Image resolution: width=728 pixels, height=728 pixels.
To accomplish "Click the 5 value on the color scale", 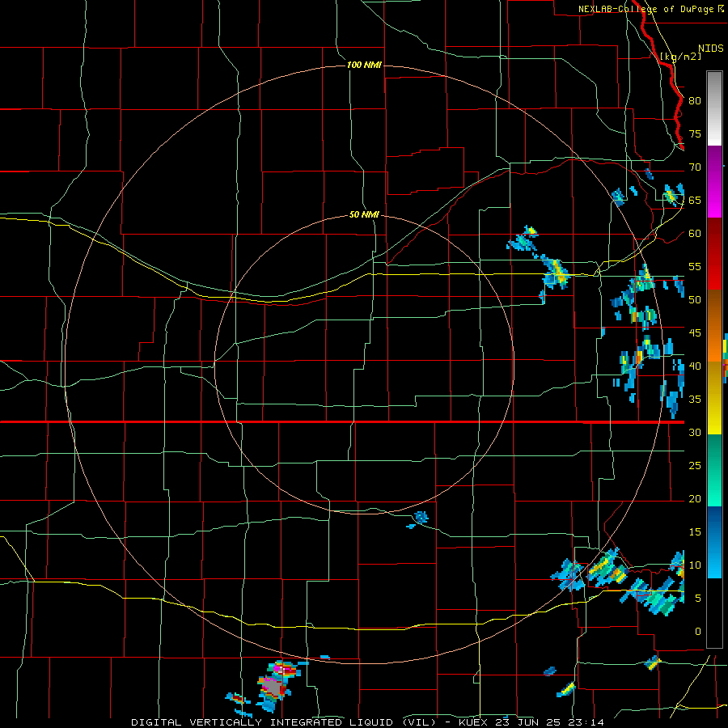I will point(698,599).
